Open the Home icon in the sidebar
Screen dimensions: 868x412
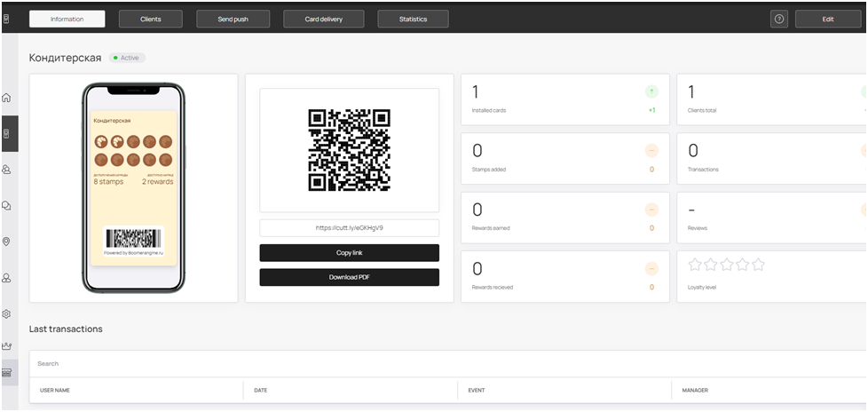tap(6, 98)
